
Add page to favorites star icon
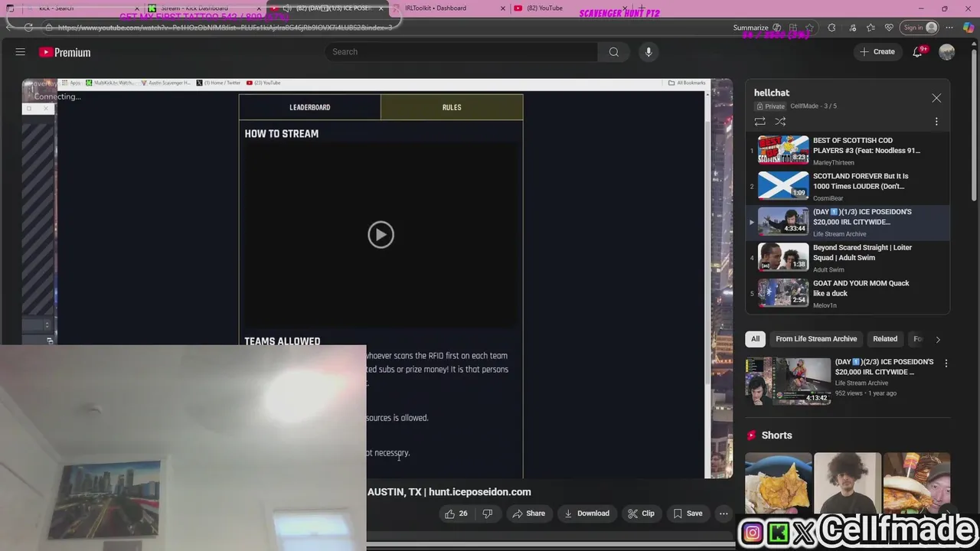[810, 28]
